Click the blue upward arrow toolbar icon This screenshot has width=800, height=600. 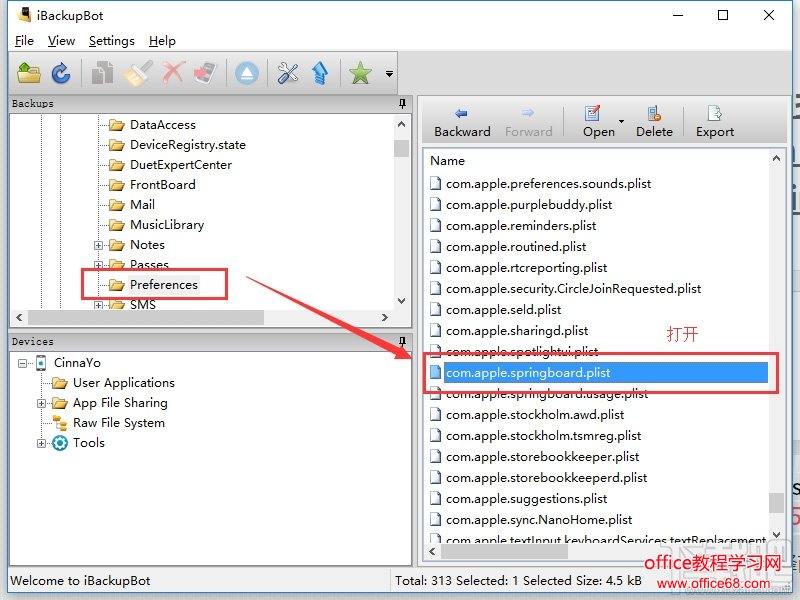coord(320,73)
